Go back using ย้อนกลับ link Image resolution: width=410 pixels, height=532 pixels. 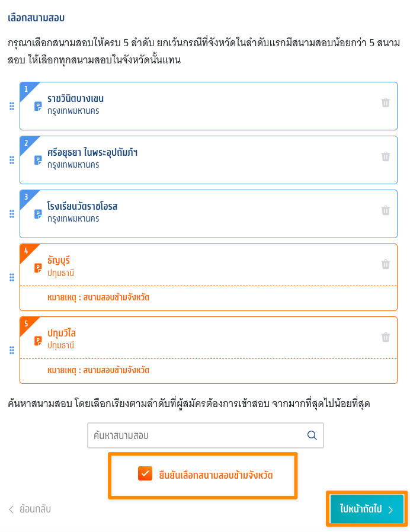point(30,509)
